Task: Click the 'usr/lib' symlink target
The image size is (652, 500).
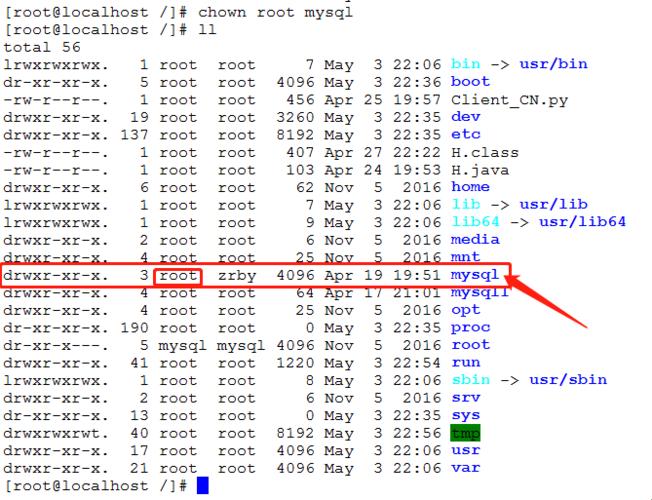Action: tap(553, 204)
